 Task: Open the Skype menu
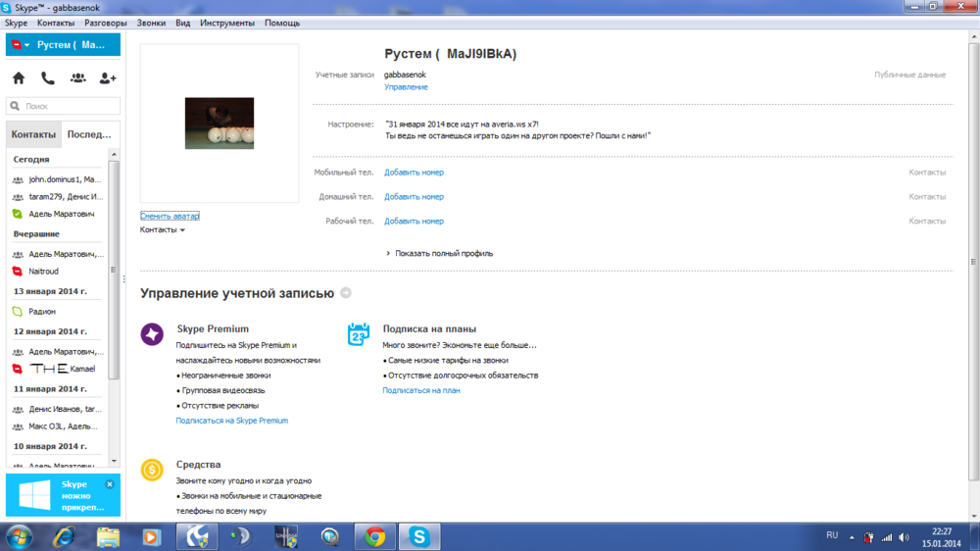click(17, 24)
